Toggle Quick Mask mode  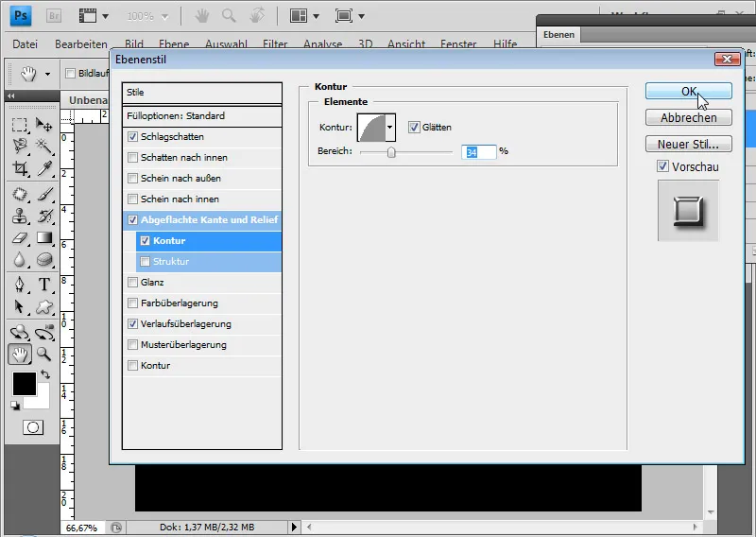[33, 427]
